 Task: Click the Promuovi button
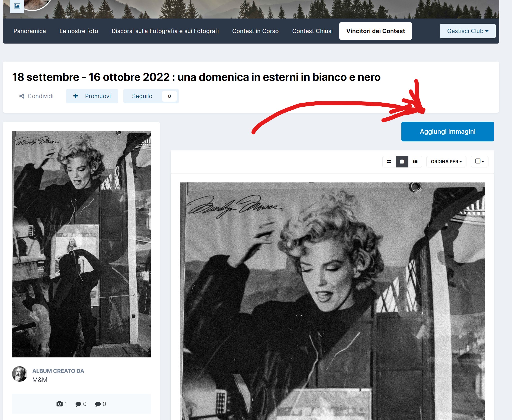92,96
